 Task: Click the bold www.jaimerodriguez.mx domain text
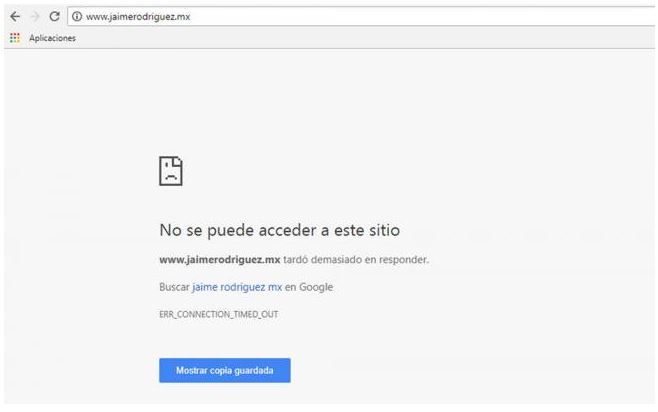coord(219,260)
